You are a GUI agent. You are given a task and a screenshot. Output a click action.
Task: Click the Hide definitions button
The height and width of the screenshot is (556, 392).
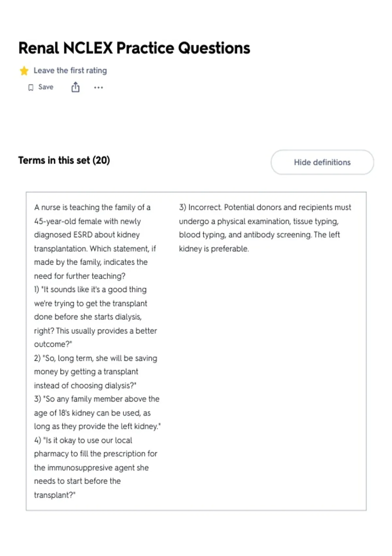tap(322, 162)
